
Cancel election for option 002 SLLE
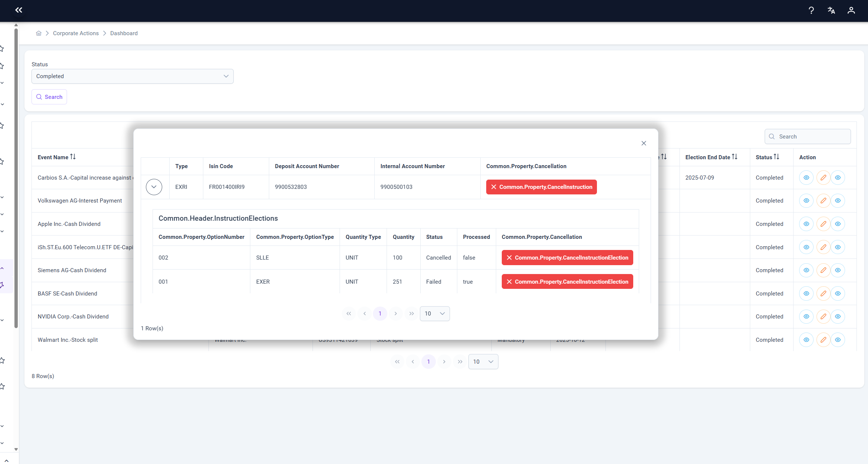pos(567,258)
